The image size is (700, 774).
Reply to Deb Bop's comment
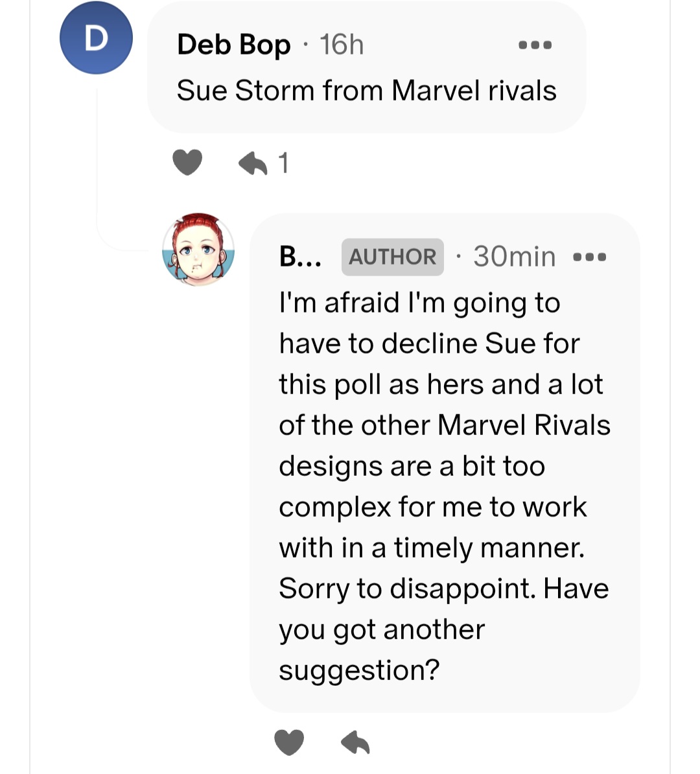point(253,163)
